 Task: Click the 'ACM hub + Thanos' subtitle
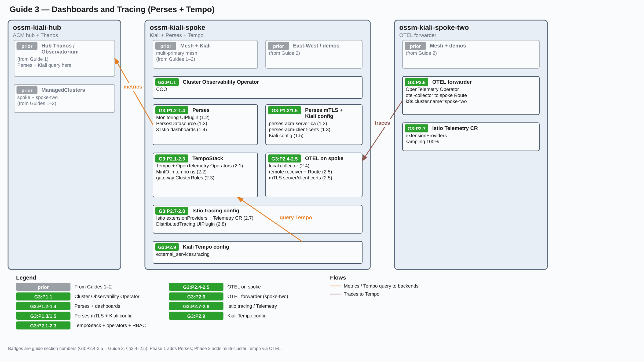(35, 35)
